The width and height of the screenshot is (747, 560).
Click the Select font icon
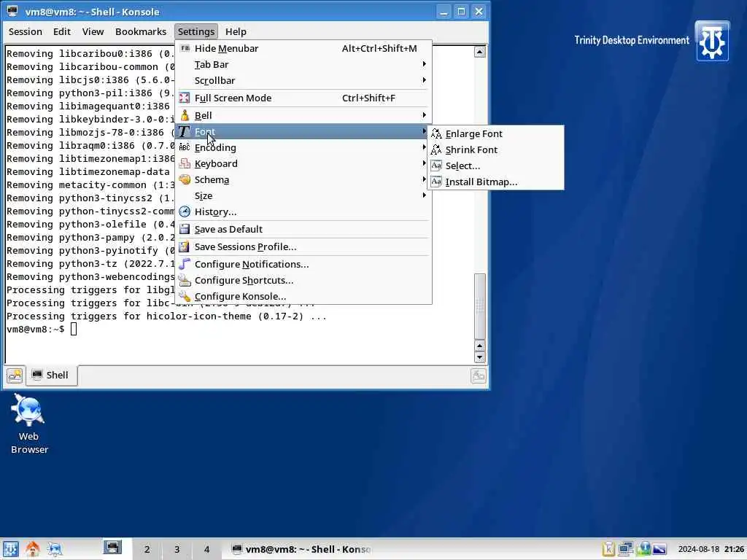(436, 166)
